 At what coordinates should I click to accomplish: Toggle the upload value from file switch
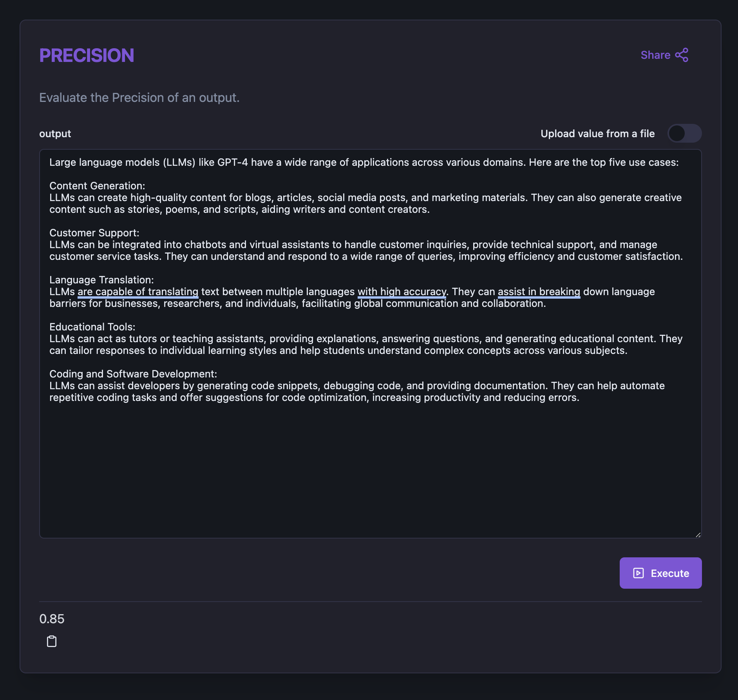point(684,134)
